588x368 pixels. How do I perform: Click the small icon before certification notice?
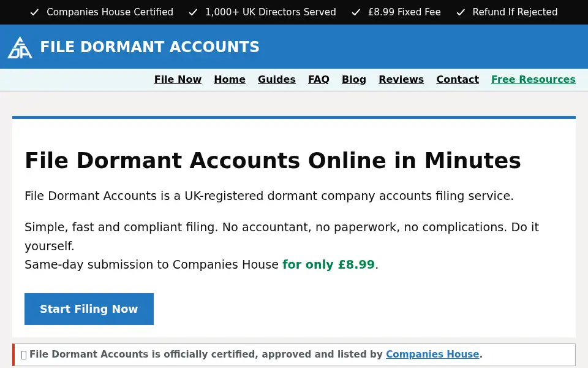pyautogui.click(x=24, y=355)
